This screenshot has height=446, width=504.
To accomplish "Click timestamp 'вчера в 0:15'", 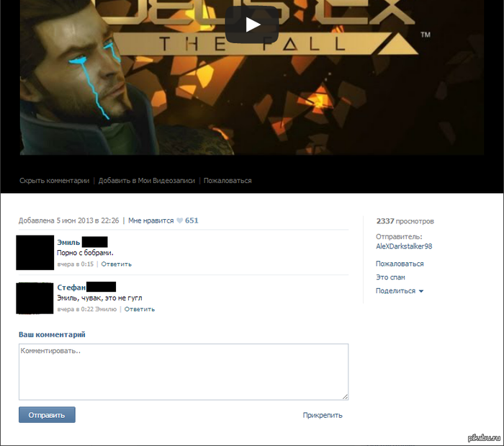I will click(76, 264).
